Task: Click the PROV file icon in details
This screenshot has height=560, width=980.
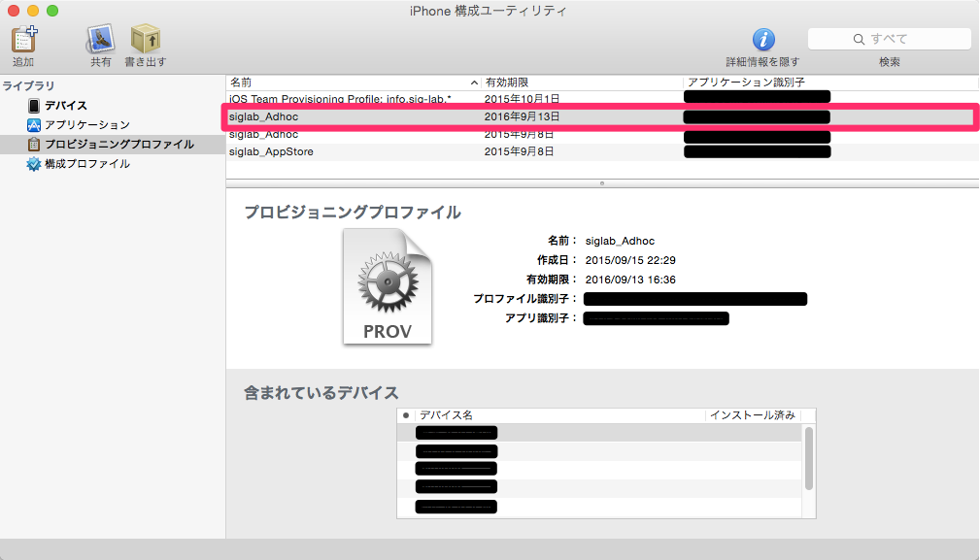Action: [x=388, y=286]
